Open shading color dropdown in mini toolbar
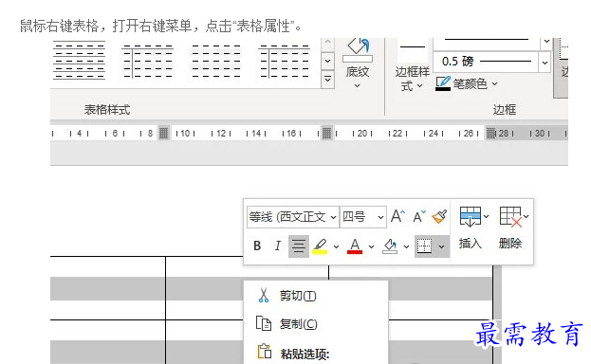 point(406,246)
